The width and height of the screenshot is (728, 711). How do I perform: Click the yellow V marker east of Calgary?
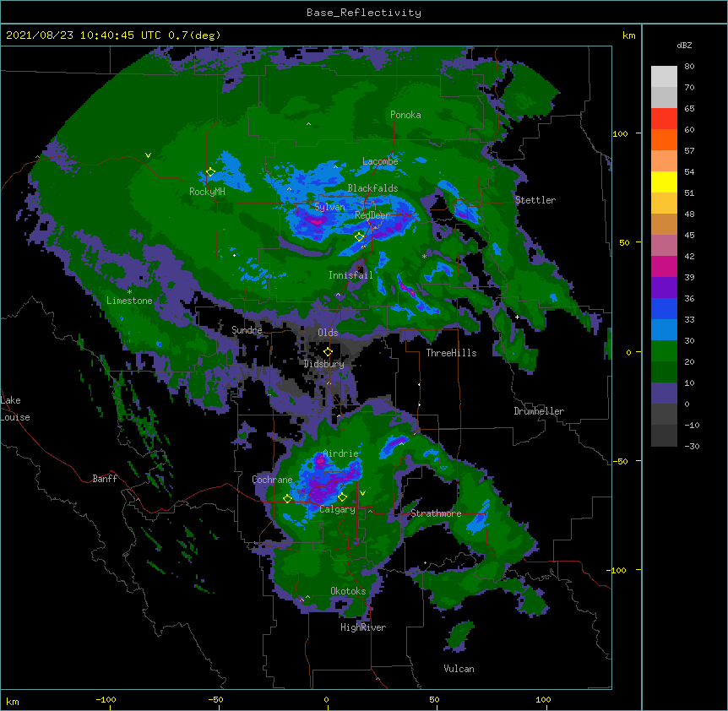[x=362, y=493]
